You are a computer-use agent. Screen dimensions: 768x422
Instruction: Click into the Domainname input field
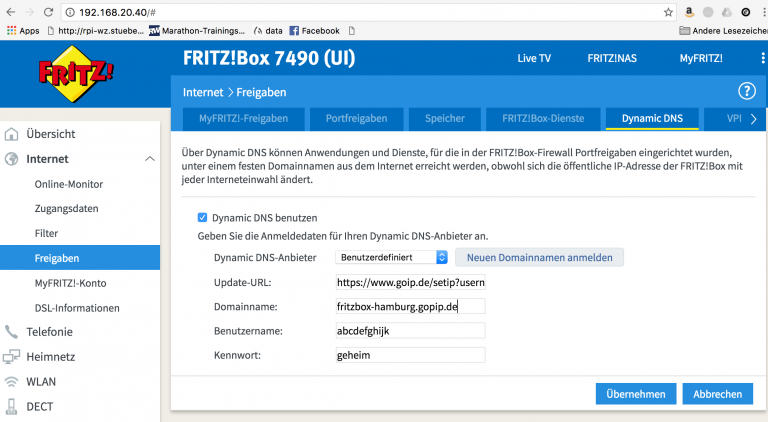410,306
